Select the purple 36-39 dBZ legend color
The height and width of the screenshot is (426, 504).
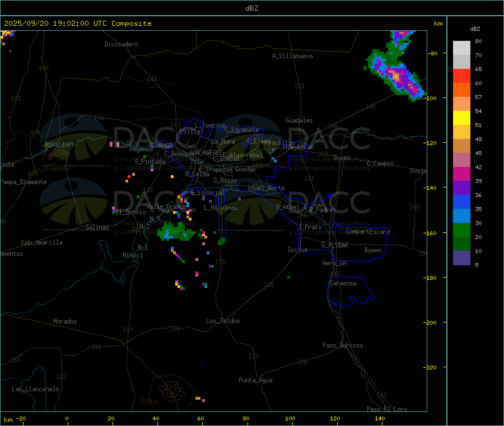461,188
